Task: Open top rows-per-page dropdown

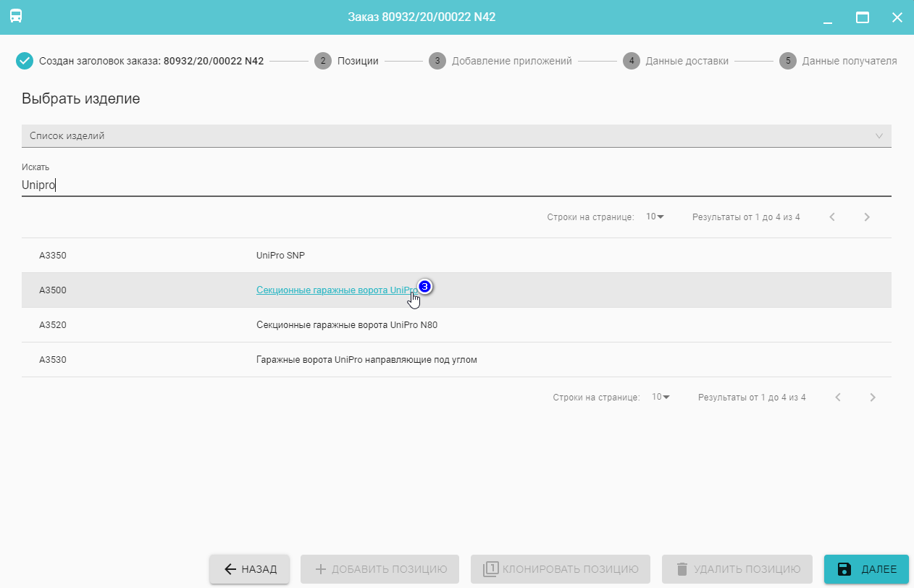Action: (x=655, y=217)
